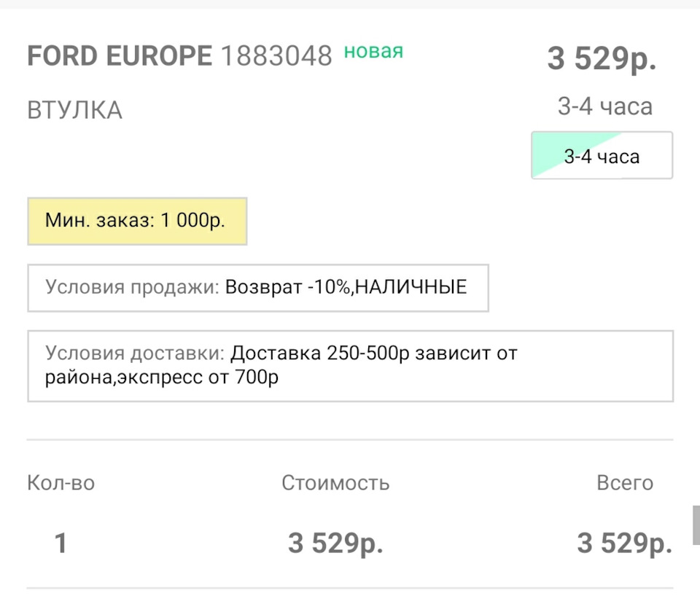Click the "Кол-во" column header

(x=61, y=482)
